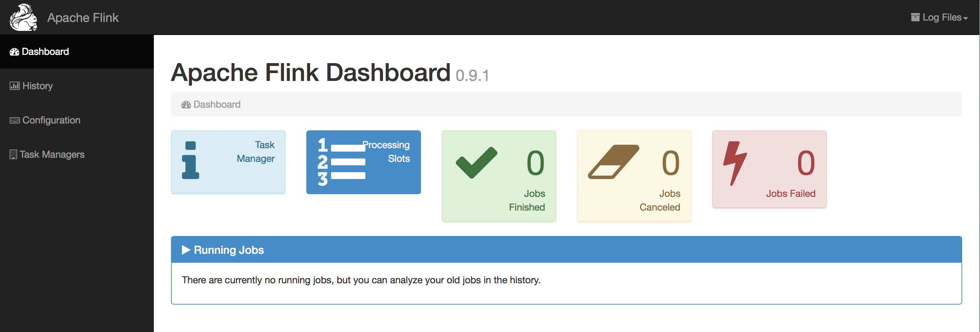This screenshot has height=332, width=980.
Task: Click the sidebar Dashboard gauge icon
Action: point(14,52)
